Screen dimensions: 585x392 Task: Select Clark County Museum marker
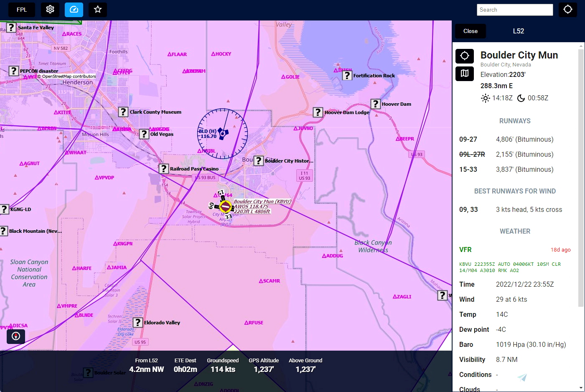(123, 112)
